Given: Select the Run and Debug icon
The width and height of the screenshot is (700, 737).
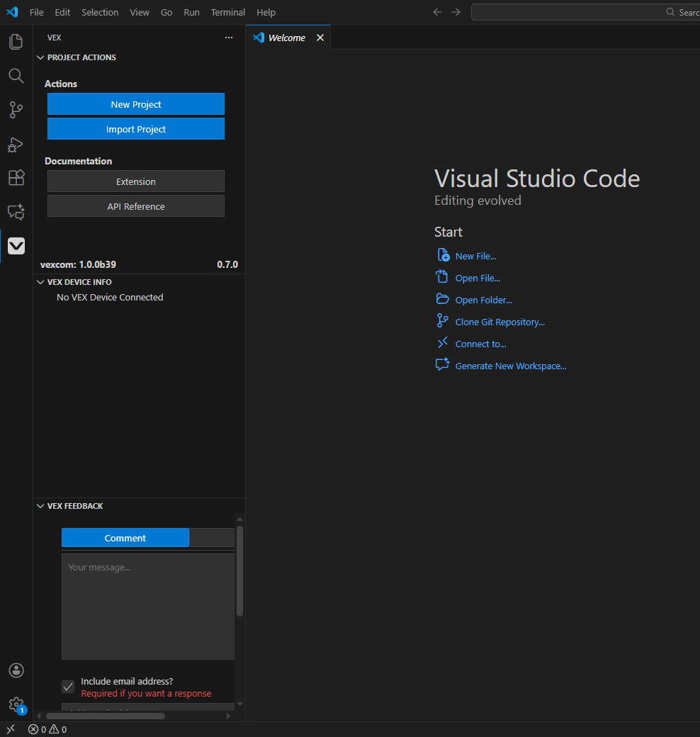Looking at the screenshot, I should pyautogui.click(x=16, y=145).
